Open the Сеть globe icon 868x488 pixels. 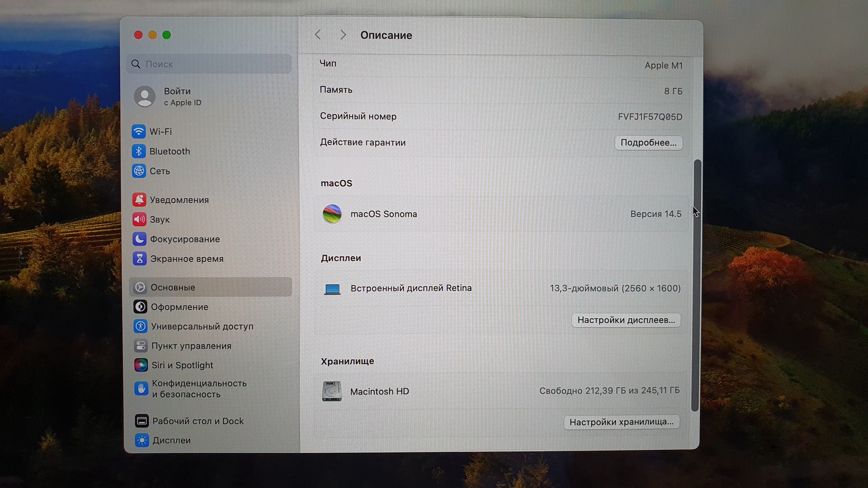point(139,171)
